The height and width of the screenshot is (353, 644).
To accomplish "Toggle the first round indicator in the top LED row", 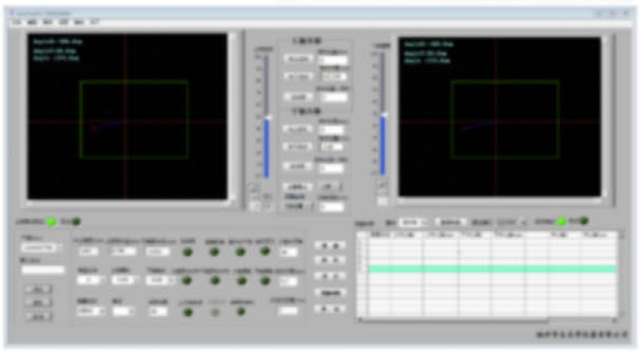I will (x=186, y=252).
